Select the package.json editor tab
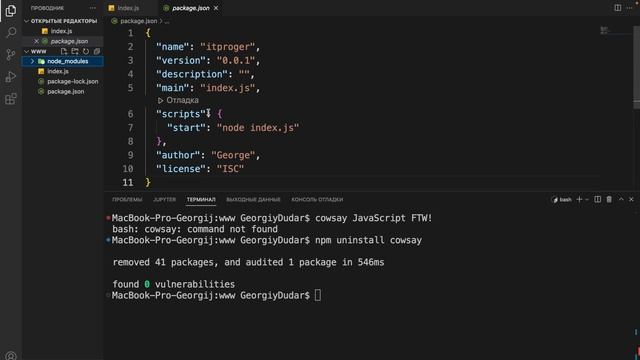Viewport: 640px width, 360px height. [x=191, y=8]
